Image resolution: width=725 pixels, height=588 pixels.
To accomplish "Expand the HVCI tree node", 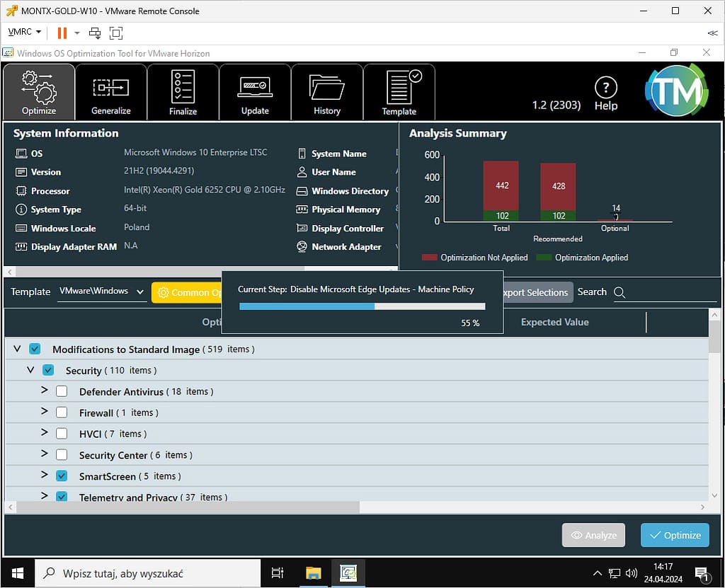I will (x=45, y=433).
